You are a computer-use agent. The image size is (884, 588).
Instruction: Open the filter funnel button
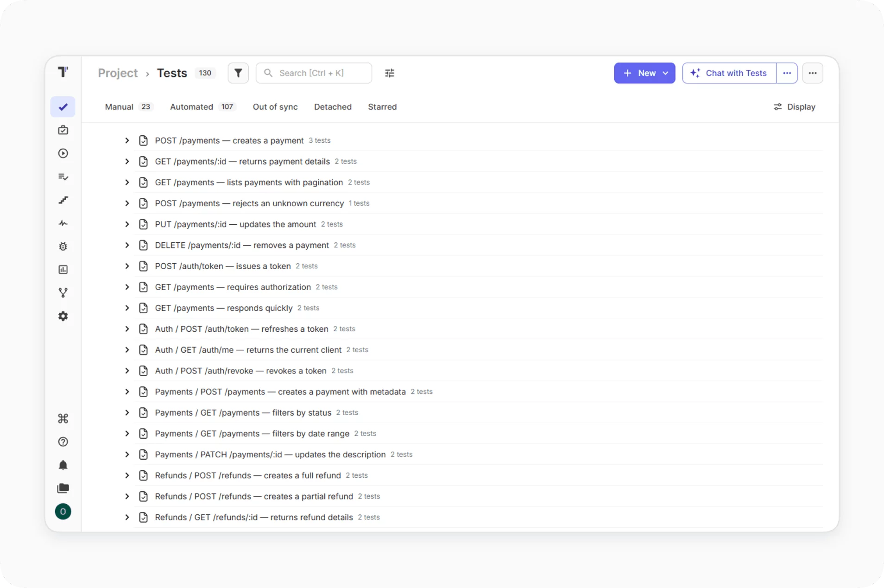click(238, 73)
